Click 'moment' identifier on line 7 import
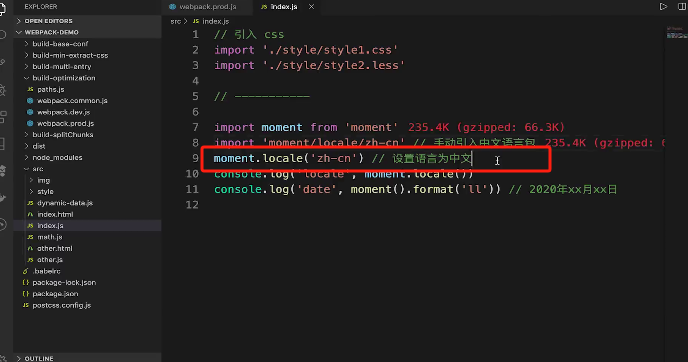 pos(282,127)
